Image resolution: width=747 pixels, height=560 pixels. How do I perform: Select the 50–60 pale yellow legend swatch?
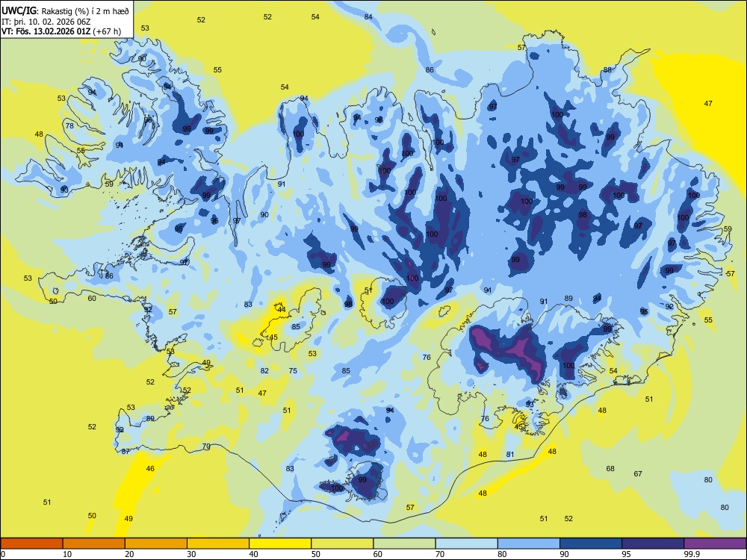tap(342, 544)
